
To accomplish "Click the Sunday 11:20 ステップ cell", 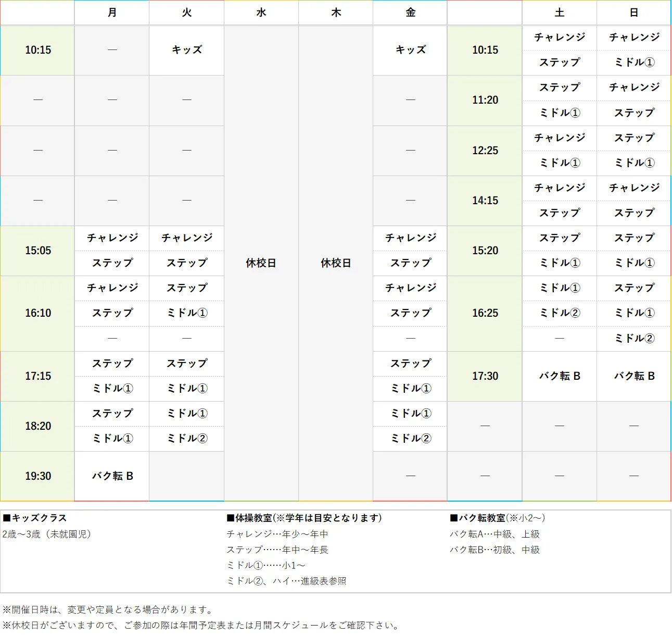I will (633, 113).
